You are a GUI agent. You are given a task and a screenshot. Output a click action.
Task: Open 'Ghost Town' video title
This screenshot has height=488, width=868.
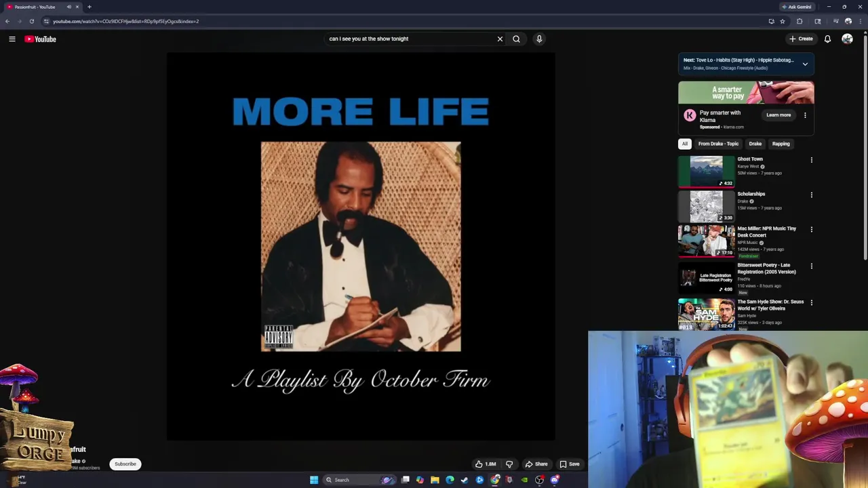pos(750,159)
